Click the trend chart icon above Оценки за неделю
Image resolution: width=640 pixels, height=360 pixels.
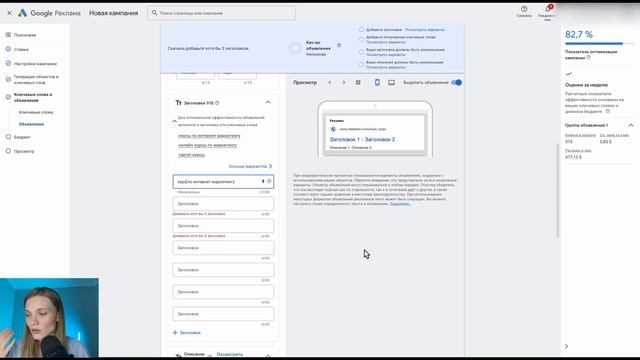click(569, 74)
